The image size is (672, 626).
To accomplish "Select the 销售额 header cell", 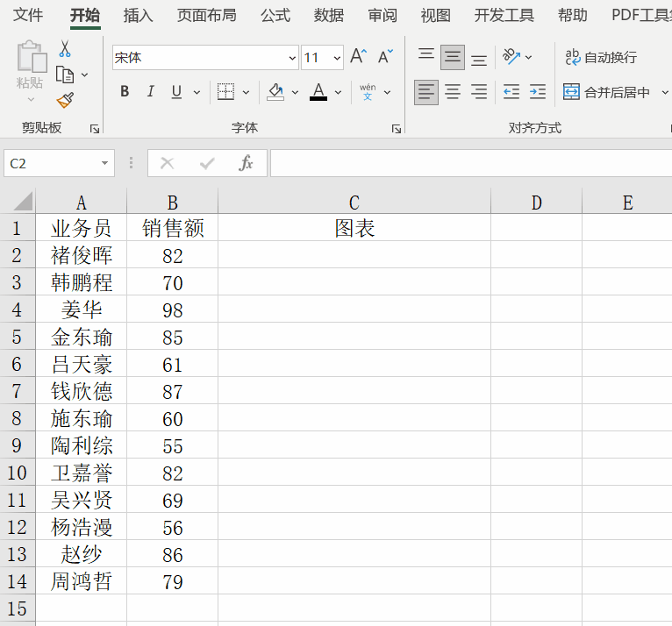I will pos(172,228).
